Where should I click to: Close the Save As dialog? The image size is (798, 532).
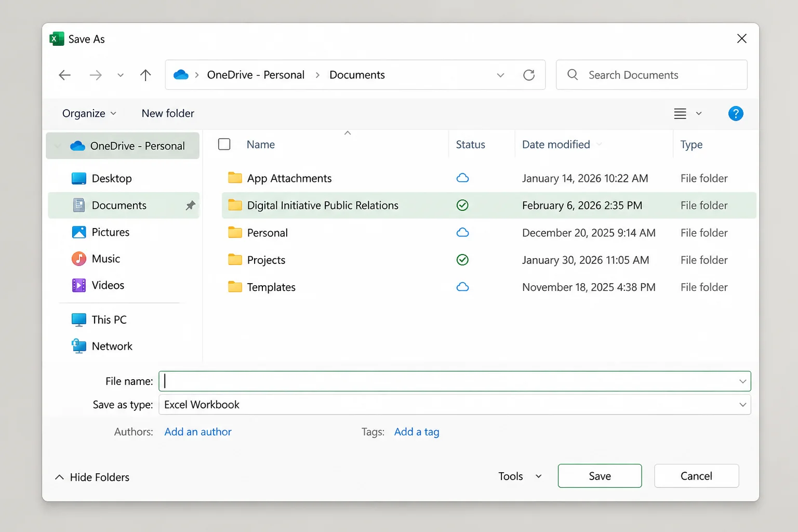742,38
